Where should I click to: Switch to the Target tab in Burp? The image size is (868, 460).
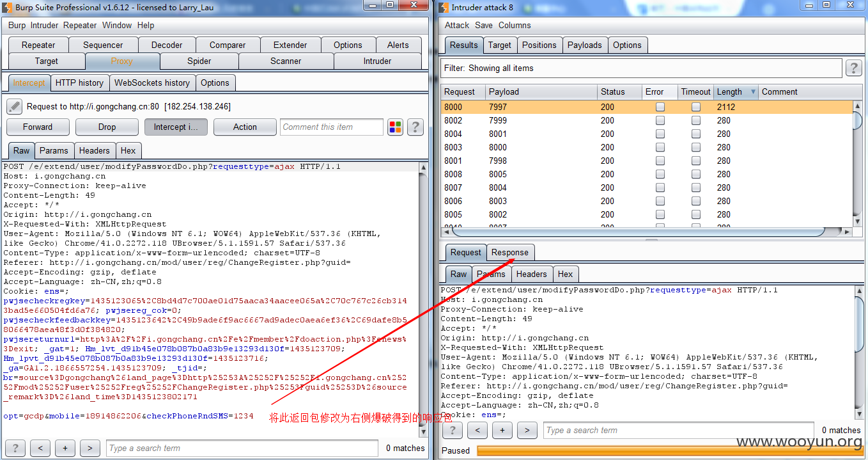(x=47, y=61)
